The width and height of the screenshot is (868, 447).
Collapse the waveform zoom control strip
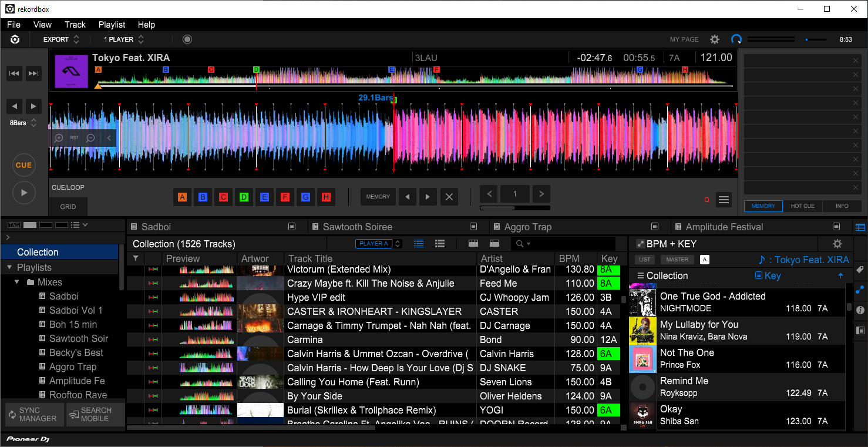(109, 138)
